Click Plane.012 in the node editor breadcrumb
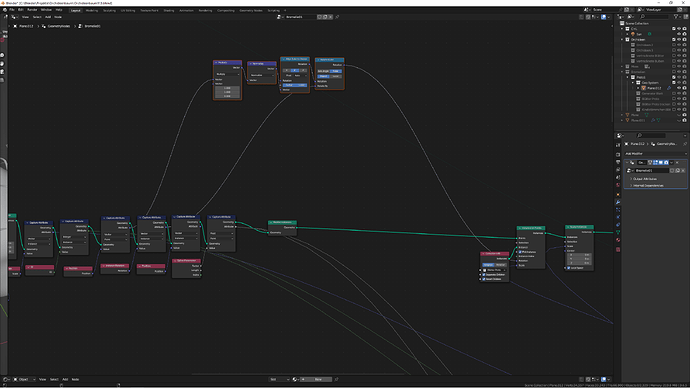The width and height of the screenshot is (690, 388). tap(26, 26)
